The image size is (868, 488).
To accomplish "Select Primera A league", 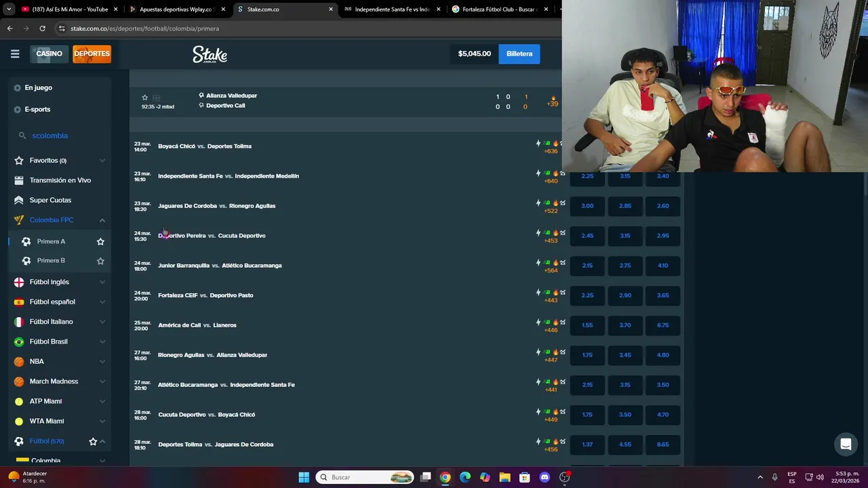I will click(x=51, y=241).
